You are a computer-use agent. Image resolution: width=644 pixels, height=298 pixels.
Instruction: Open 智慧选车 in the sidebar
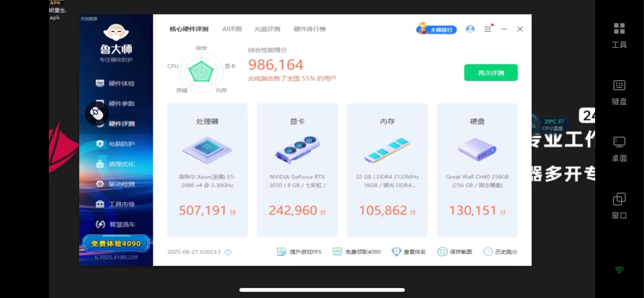[x=116, y=224]
